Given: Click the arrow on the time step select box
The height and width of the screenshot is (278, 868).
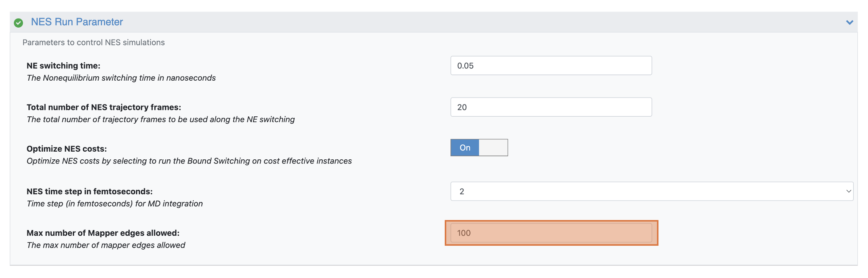Looking at the screenshot, I should pyautogui.click(x=848, y=191).
